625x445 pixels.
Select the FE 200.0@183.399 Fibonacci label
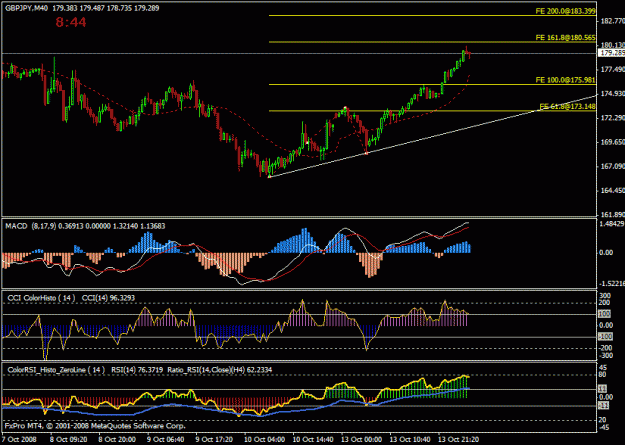click(566, 11)
